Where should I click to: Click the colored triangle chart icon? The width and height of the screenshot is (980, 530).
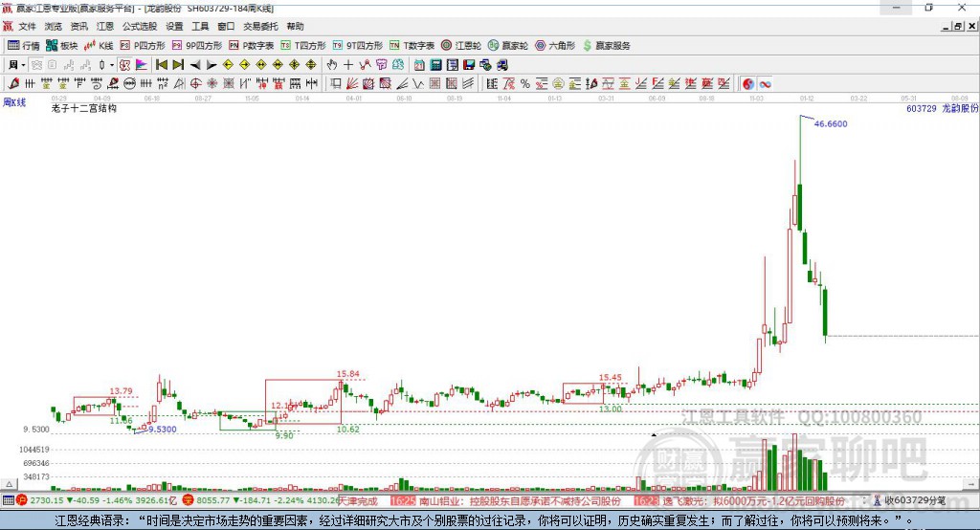tap(142, 65)
